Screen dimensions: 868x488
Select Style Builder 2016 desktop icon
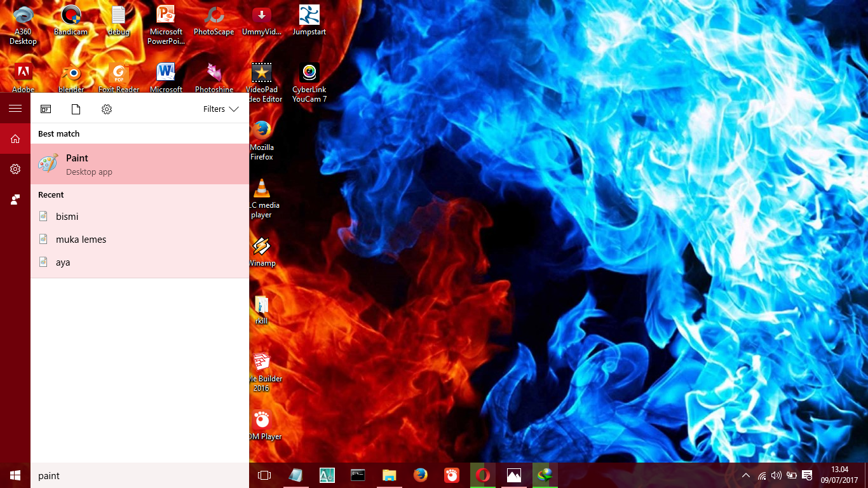click(x=261, y=372)
